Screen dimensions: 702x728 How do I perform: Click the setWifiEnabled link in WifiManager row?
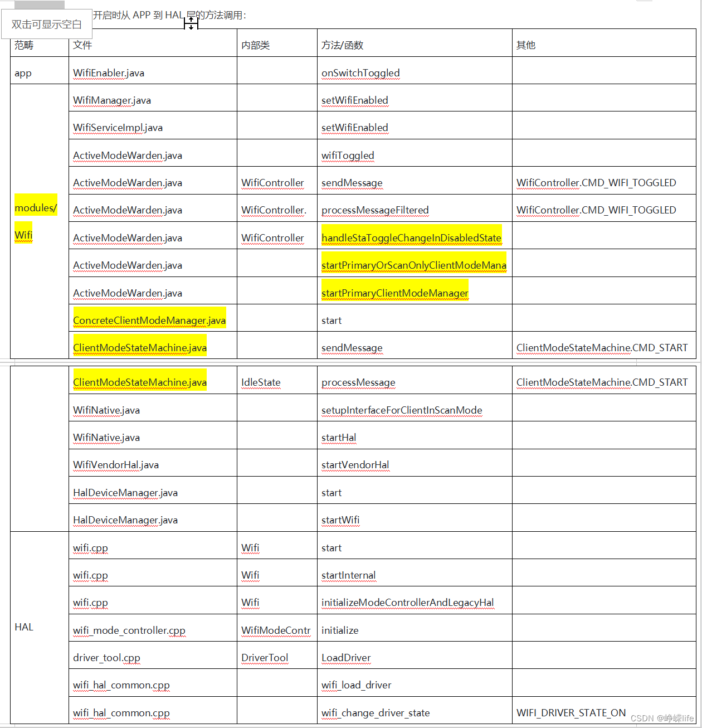click(x=354, y=100)
